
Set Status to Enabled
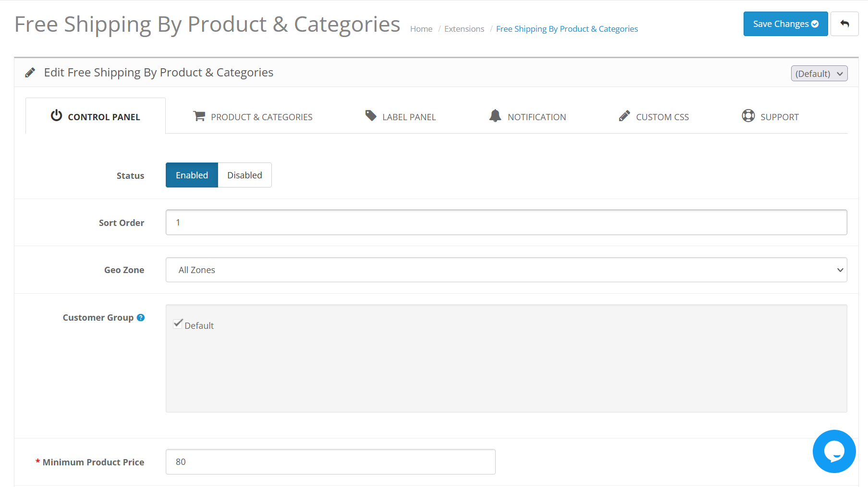(192, 175)
